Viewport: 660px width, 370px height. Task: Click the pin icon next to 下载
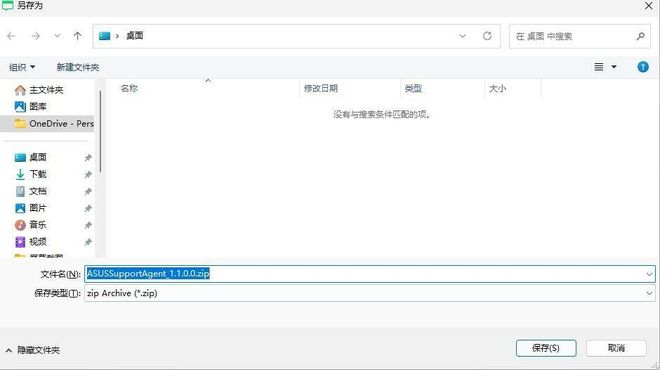click(88, 174)
